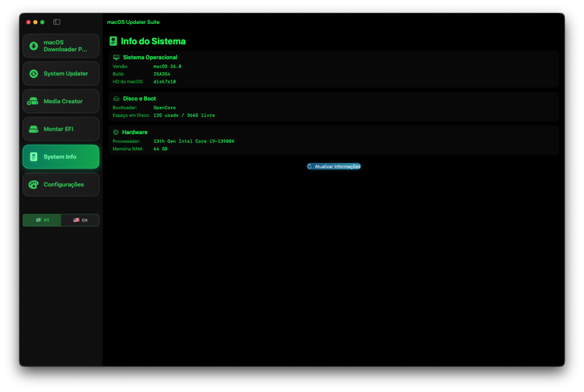Click the OpenCore bootloader value
This screenshot has height=392, width=584.
click(x=165, y=107)
